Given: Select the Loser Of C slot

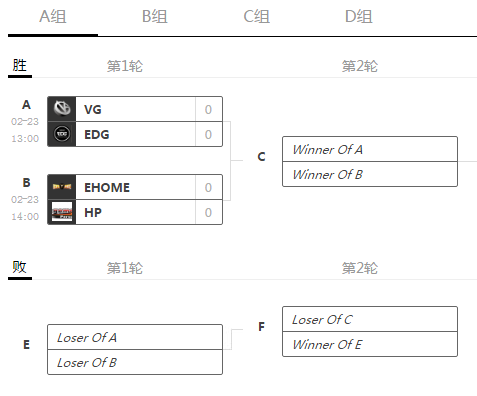Looking at the screenshot, I should pos(370,319).
